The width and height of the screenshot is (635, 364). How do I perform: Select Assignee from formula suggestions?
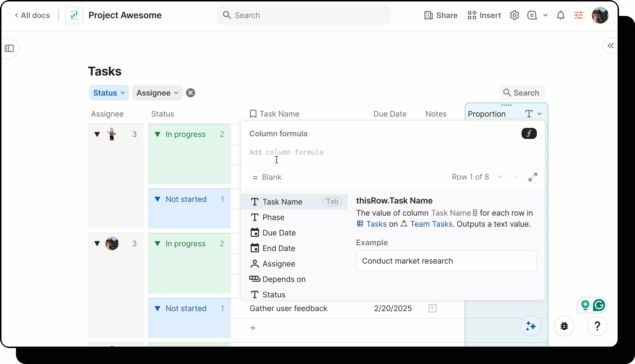[x=278, y=264]
